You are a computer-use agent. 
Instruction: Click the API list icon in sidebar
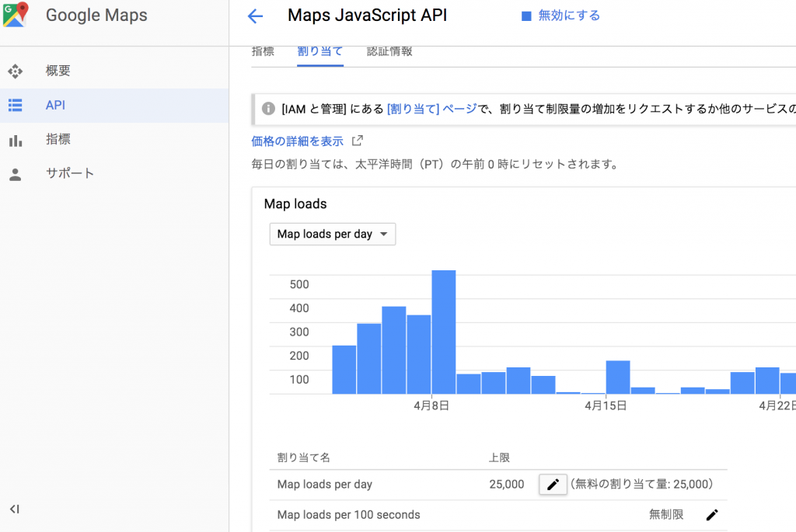click(x=16, y=106)
